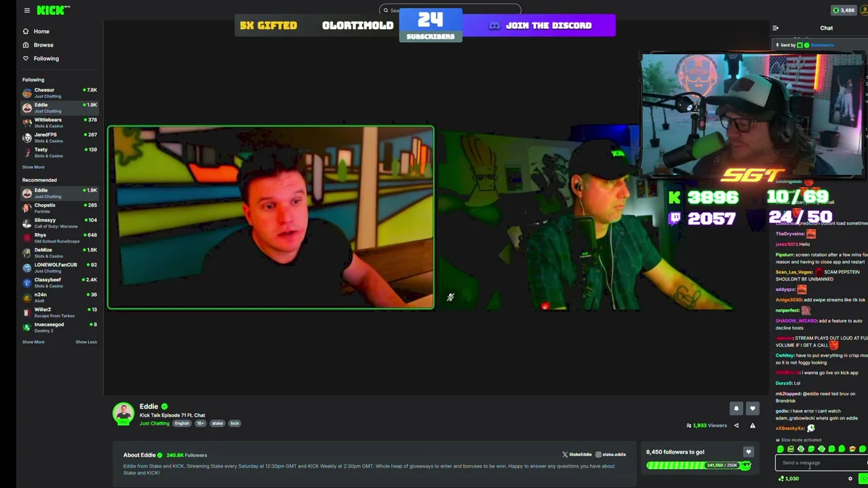Open Slimsyyy recommended channel
The image size is (868, 488).
60,223
